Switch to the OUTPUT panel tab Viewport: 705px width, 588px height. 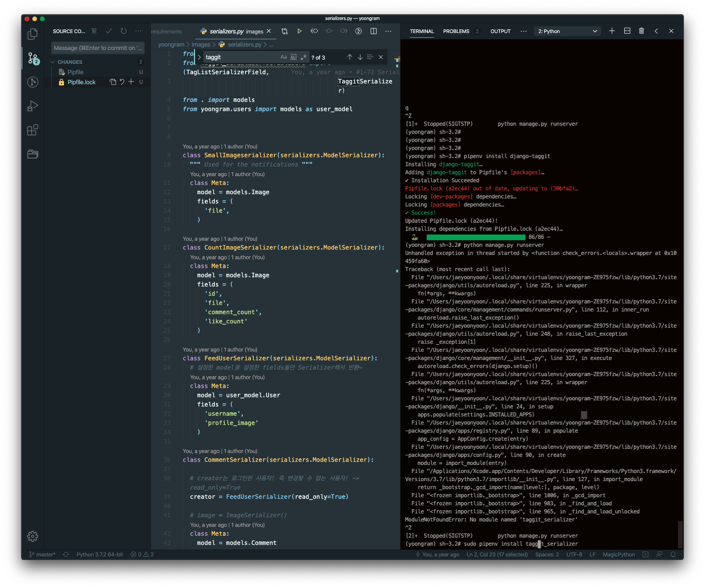point(500,31)
